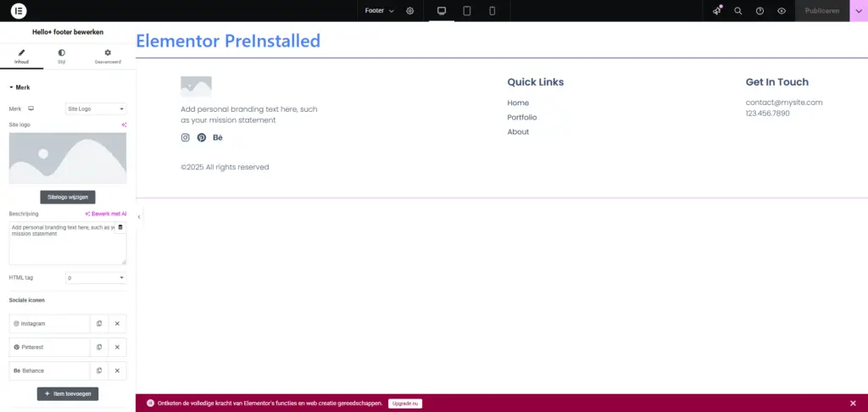Click the About quick link
The width and height of the screenshot is (868, 412).
518,131
